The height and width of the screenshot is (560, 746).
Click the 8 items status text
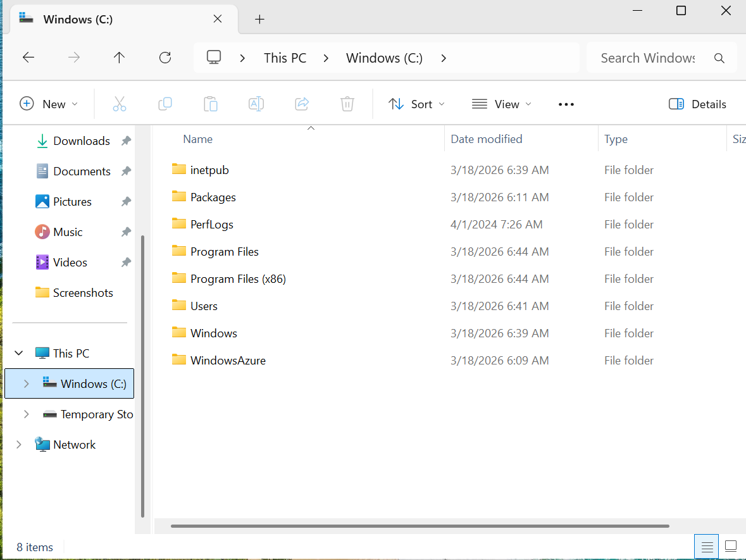35,547
